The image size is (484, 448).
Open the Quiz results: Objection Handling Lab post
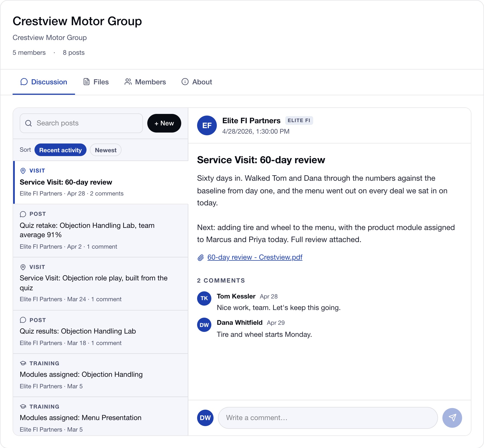click(101, 332)
